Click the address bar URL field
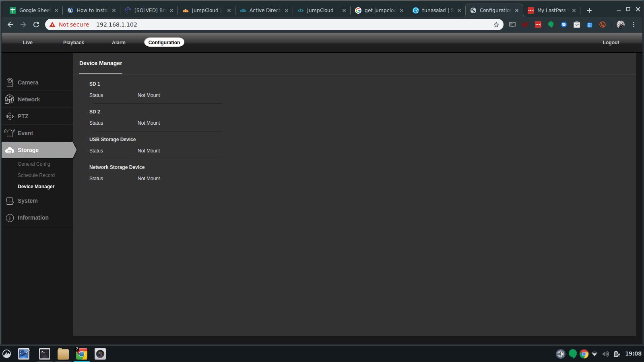The image size is (644, 362). pyautogui.click(x=282, y=25)
